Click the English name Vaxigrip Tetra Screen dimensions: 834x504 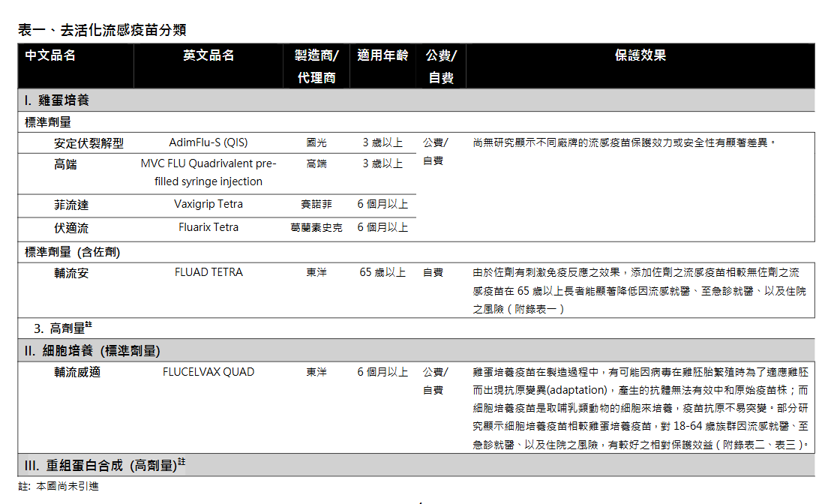tap(208, 204)
